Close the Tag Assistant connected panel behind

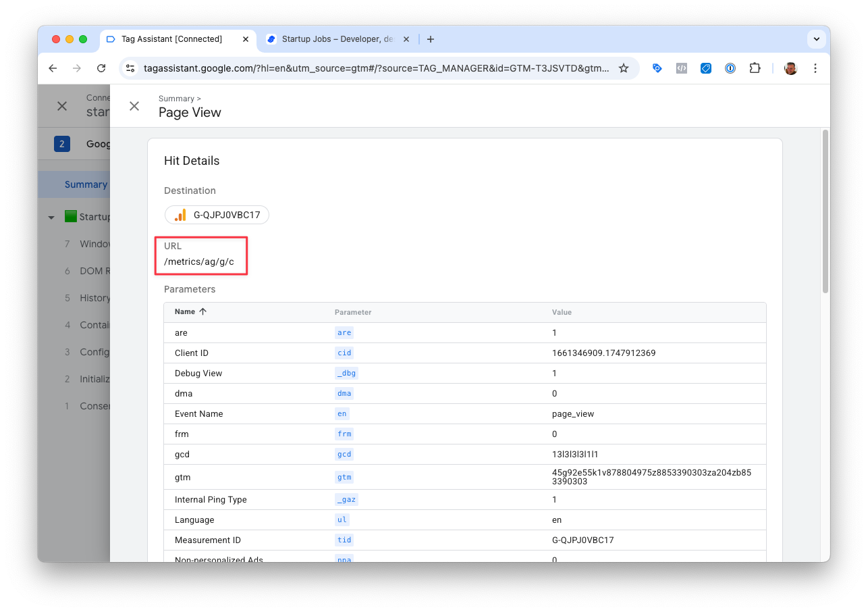pos(62,106)
